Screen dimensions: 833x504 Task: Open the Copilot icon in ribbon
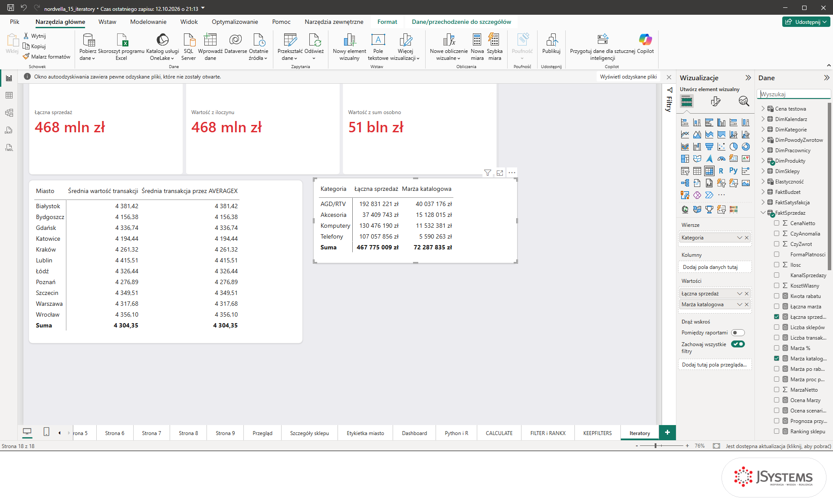pos(645,43)
